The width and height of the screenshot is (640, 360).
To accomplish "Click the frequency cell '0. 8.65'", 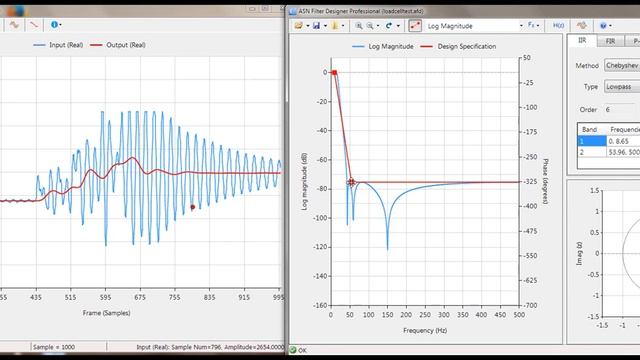I will pos(623,141).
